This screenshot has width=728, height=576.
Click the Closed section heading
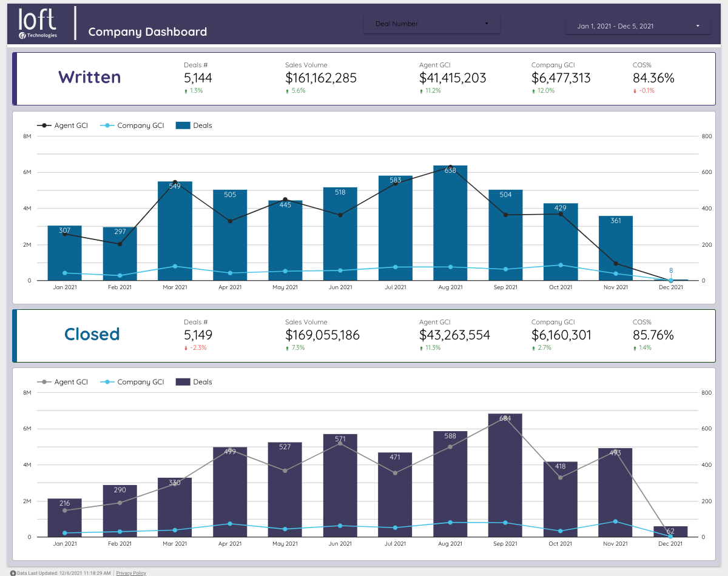click(x=92, y=334)
